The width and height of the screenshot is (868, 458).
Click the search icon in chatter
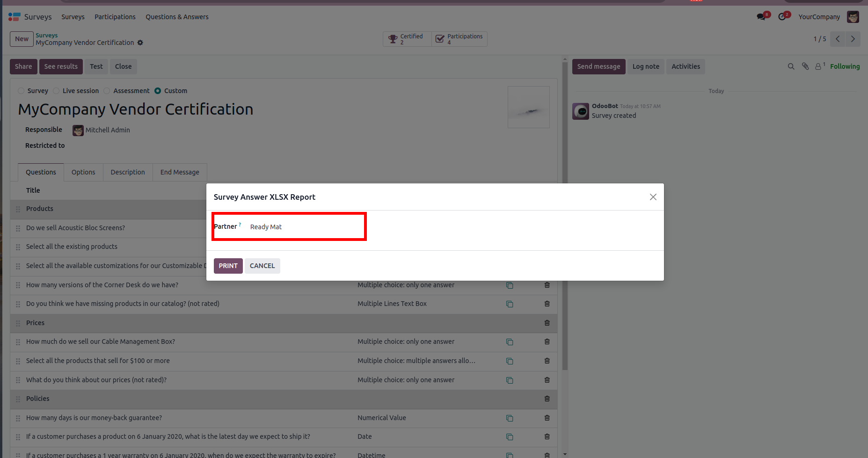791,66
